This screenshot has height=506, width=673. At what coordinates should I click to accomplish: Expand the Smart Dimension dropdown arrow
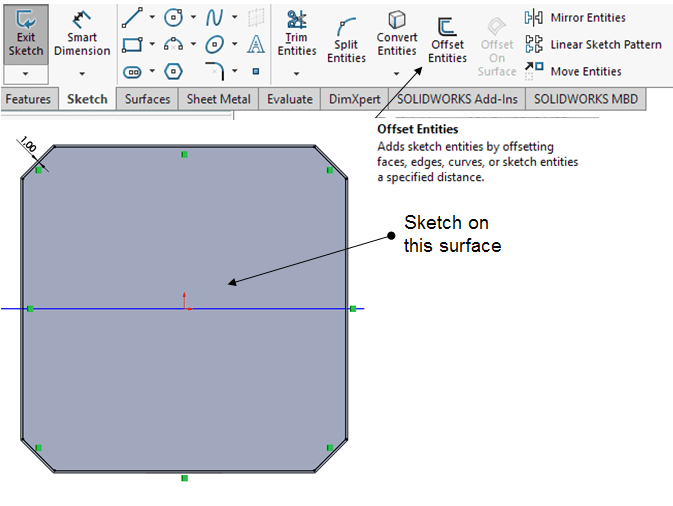click(x=82, y=73)
